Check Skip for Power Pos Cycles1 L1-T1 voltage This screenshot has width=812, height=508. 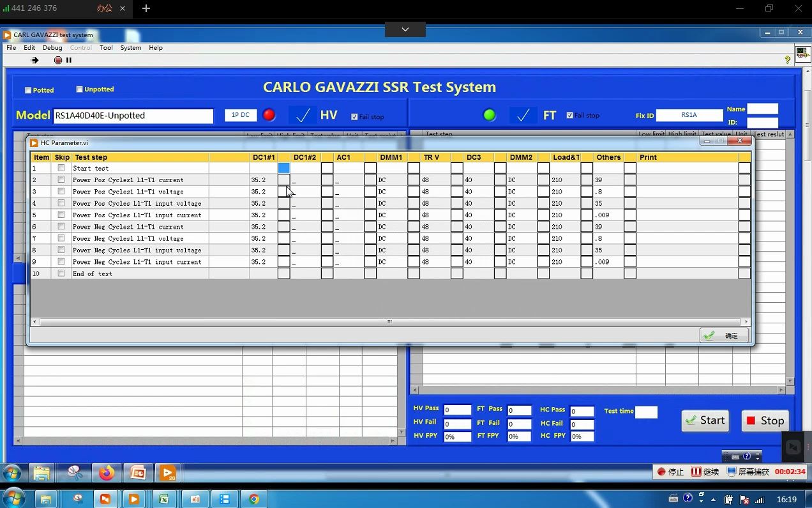point(61,191)
